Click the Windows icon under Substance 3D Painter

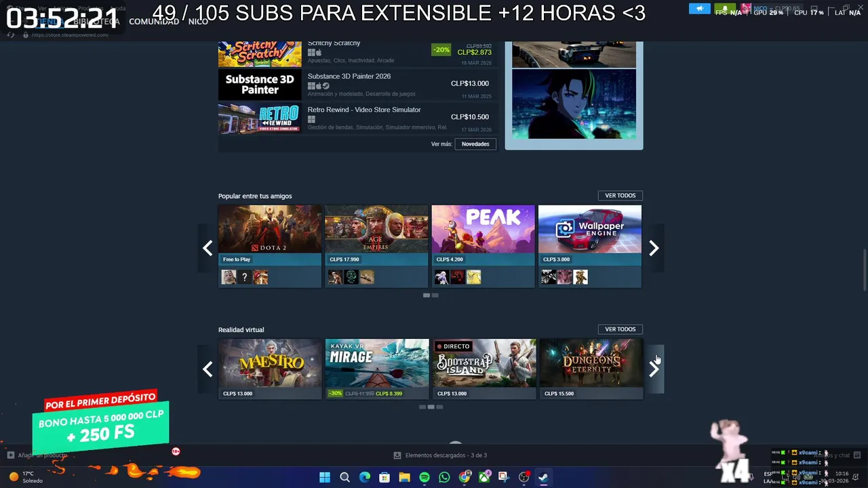coord(311,86)
